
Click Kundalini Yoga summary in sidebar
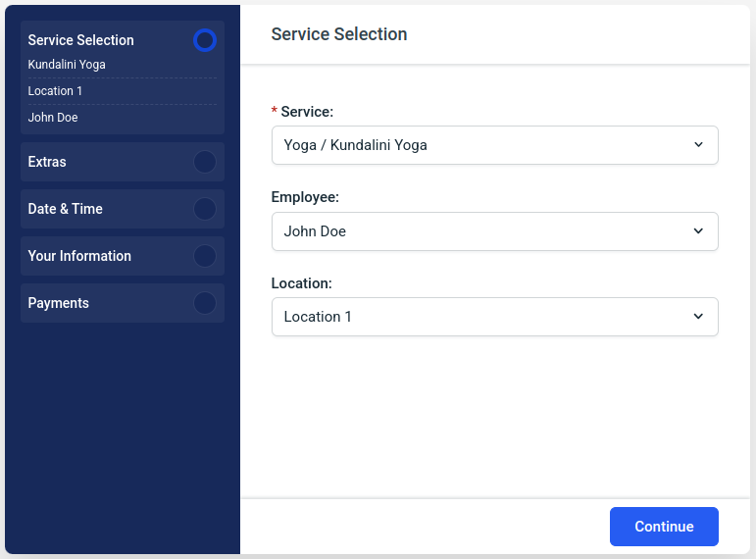67,65
